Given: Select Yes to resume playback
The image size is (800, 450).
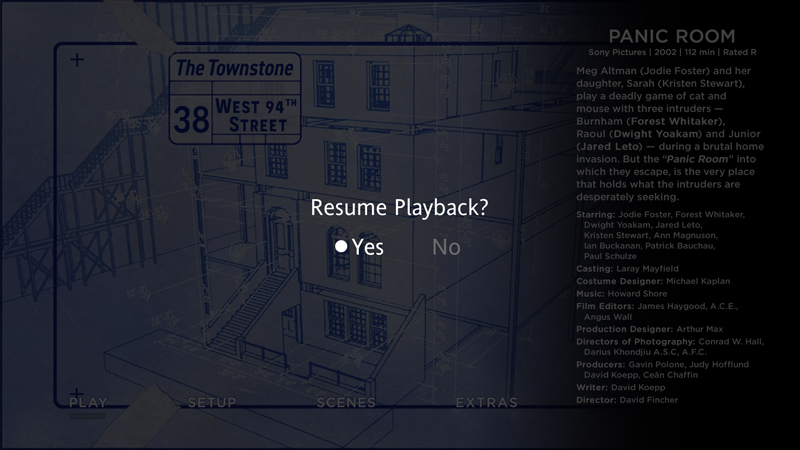Looking at the screenshot, I should pos(360,247).
